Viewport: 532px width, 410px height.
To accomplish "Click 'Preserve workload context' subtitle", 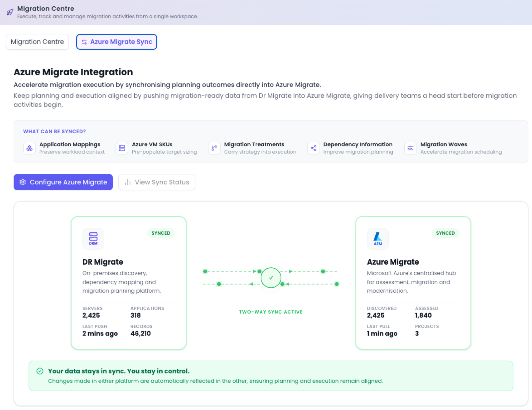I will (72, 152).
